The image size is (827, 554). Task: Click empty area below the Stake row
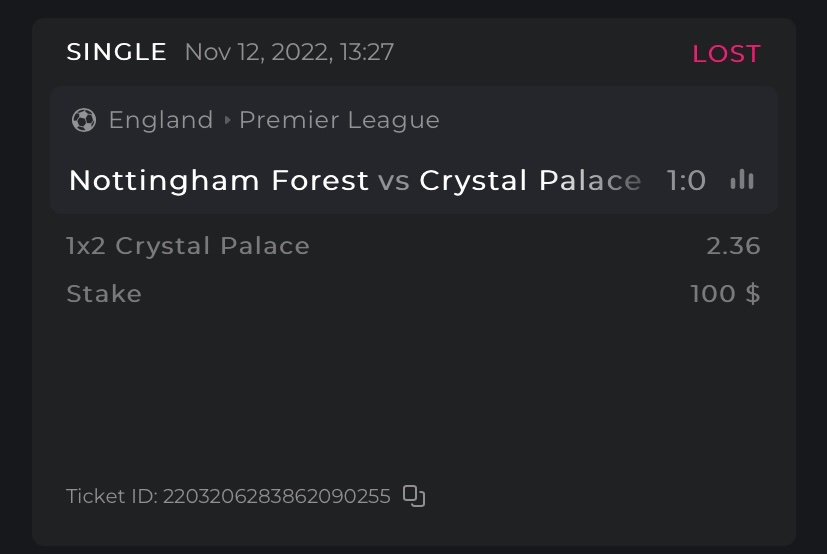point(413,390)
